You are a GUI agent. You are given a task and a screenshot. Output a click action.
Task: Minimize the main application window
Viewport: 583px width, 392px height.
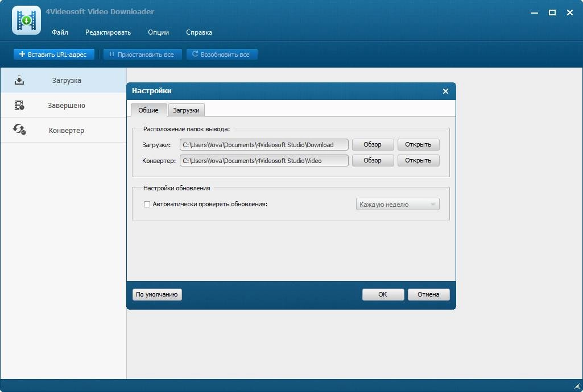pyautogui.click(x=535, y=12)
